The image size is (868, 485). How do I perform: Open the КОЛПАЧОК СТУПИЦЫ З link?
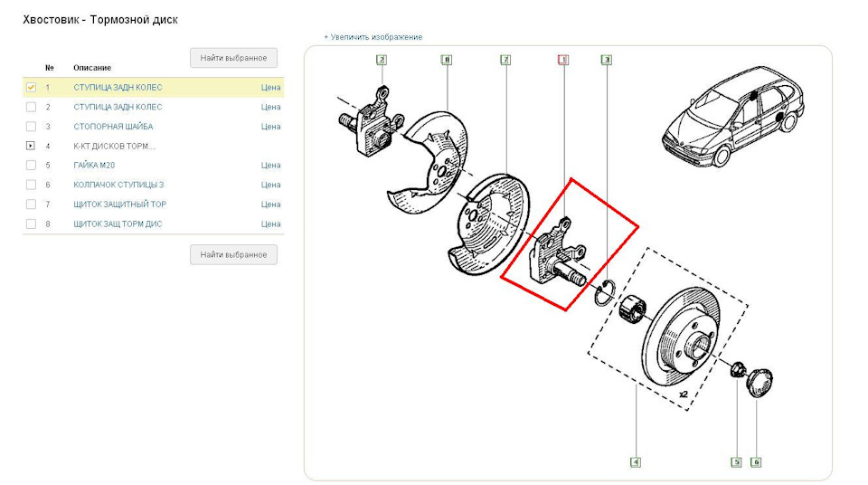[118, 185]
